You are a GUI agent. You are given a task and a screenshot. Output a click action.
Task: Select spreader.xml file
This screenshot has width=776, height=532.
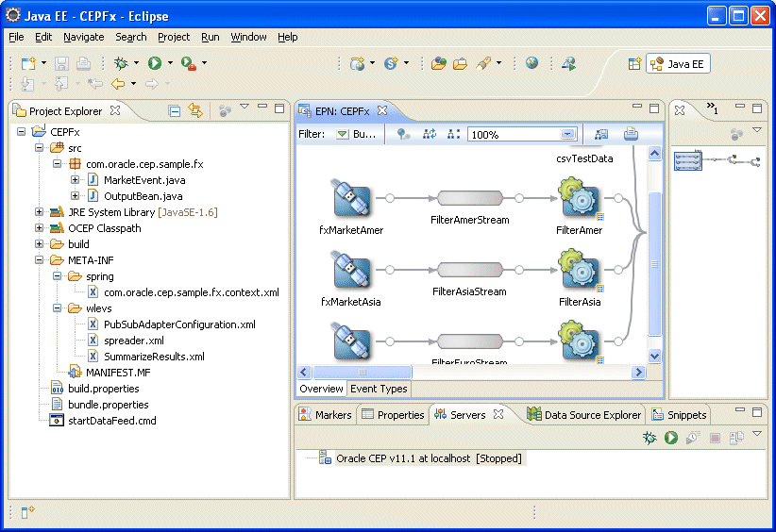tap(134, 341)
